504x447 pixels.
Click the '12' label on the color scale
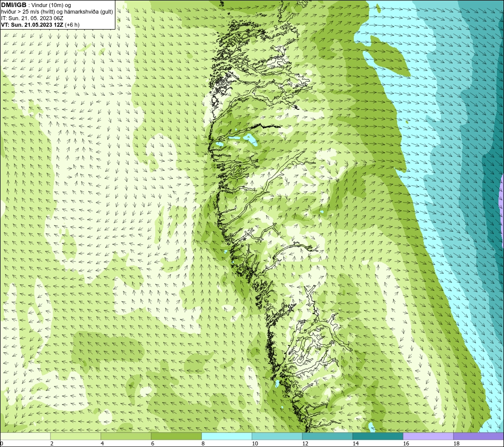(305, 444)
